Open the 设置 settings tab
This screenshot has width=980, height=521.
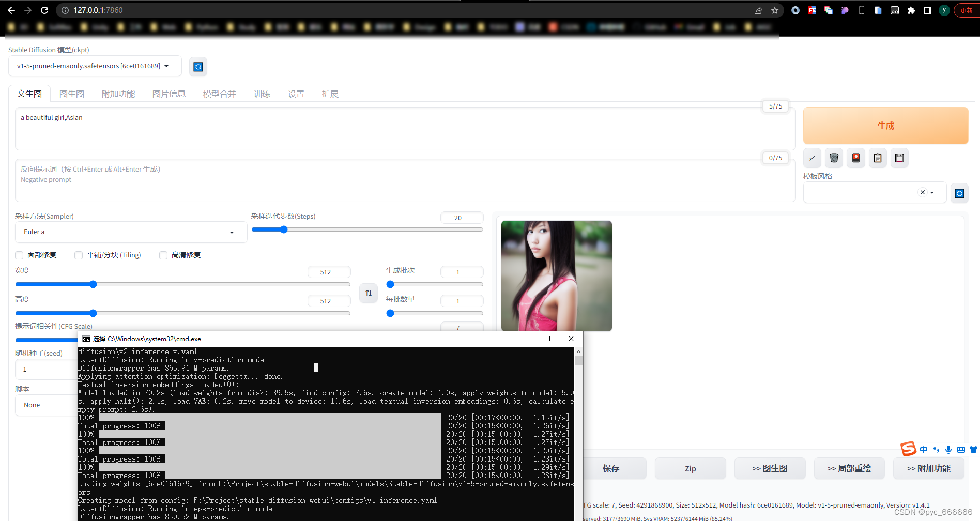[x=296, y=94]
